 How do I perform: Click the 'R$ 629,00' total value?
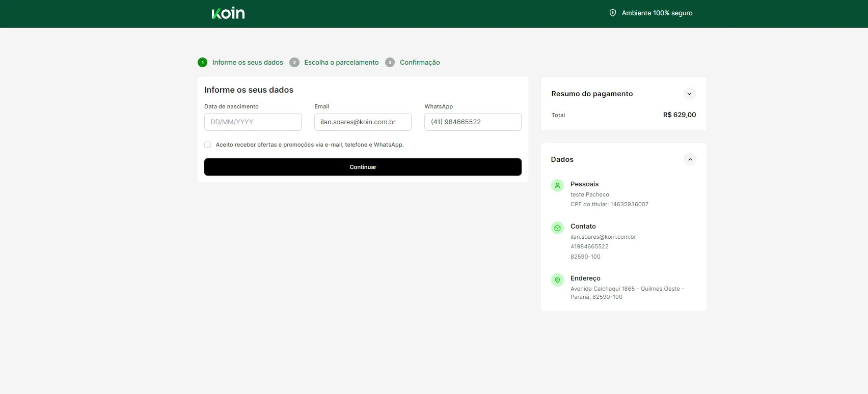click(x=680, y=115)
